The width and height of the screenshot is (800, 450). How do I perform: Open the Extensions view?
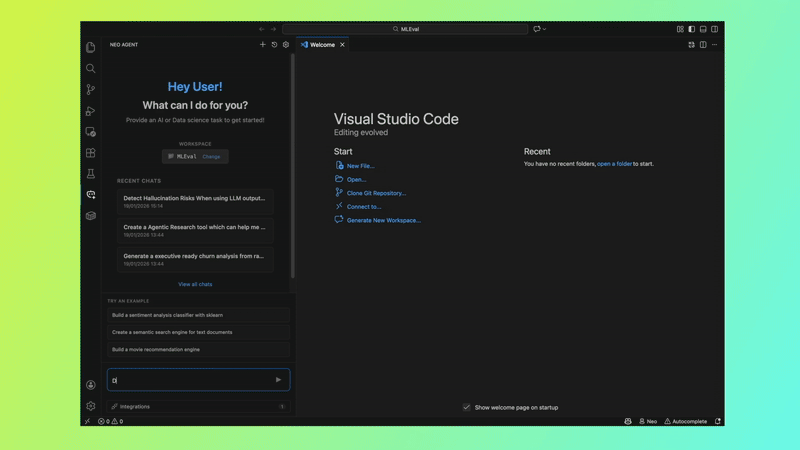(91, 153)
